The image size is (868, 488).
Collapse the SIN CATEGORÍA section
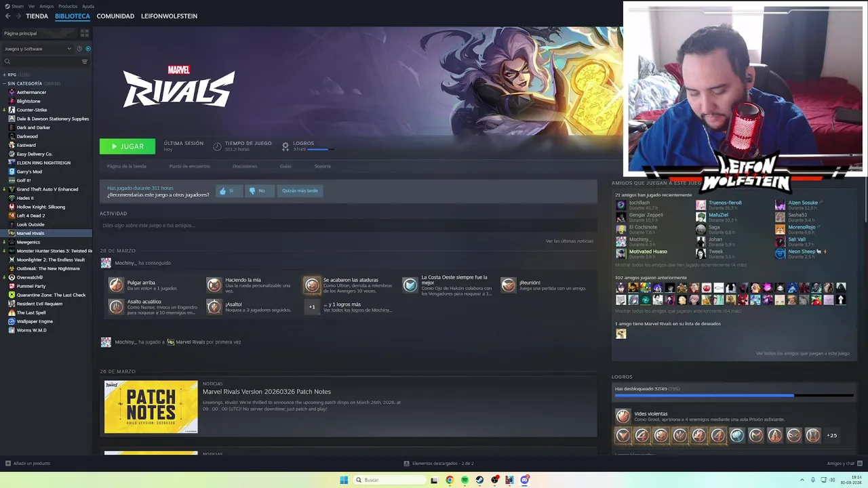click(x=33, y=83)
